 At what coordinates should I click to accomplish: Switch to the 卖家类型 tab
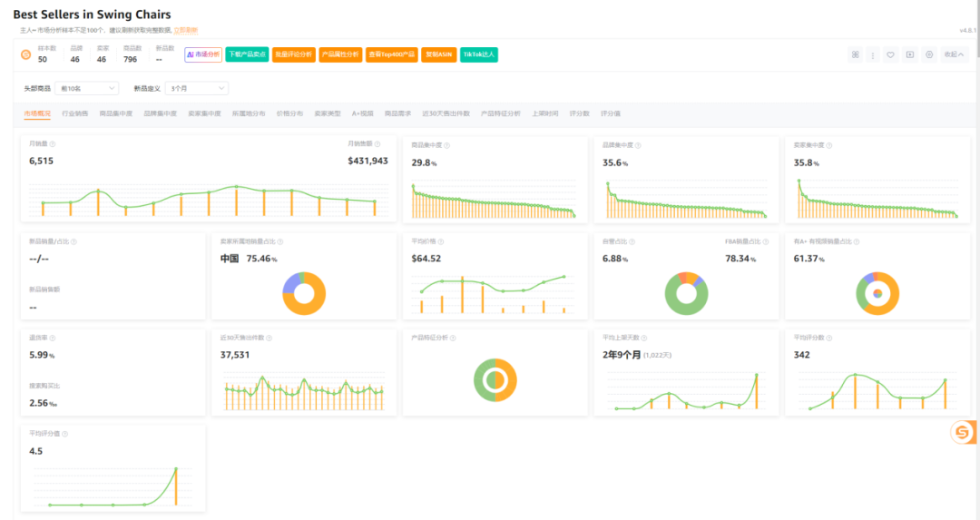click(328, 113)
